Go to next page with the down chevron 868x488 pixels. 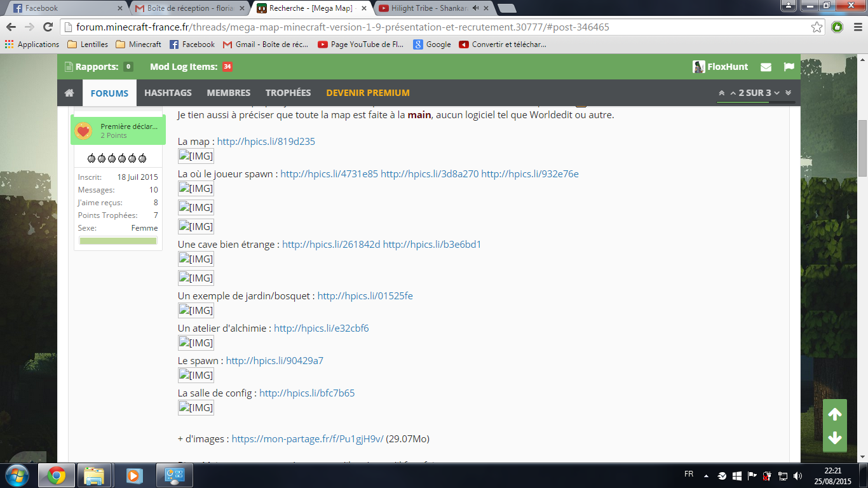click(x=776, y=93)
